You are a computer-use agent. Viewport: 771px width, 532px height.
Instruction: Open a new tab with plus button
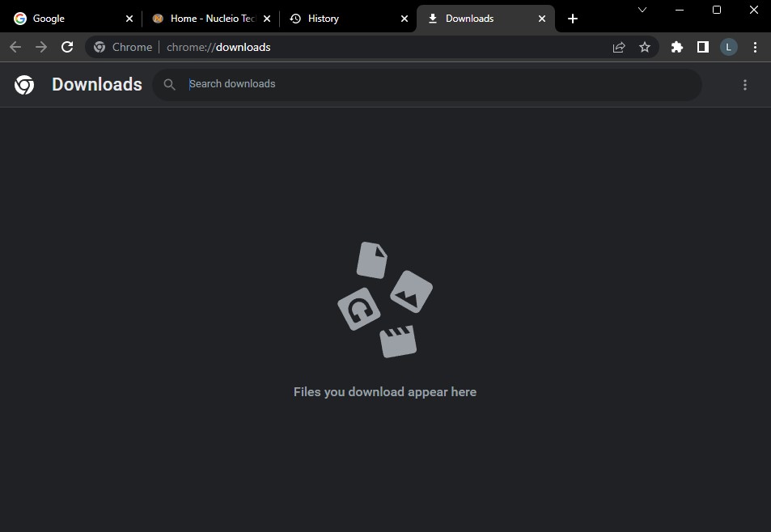(x=572, y=19)
